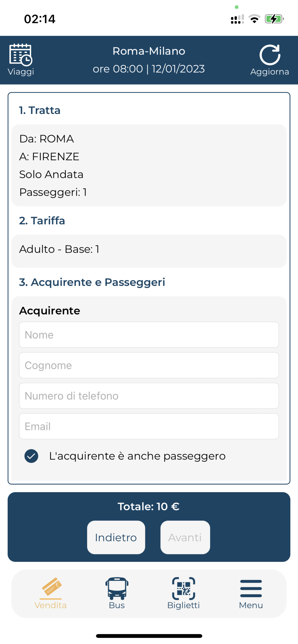The width and height of the screenshot is (298, 644).
Task: Click the Avanti button
Action: click(185, 537)
